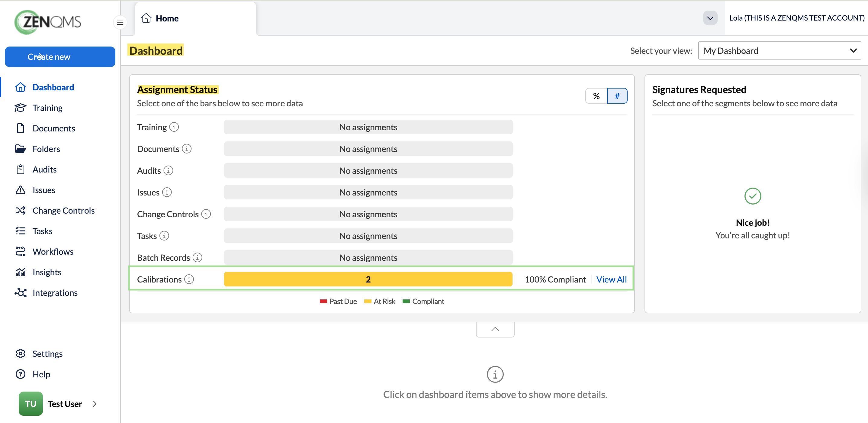Screen dimensions: 868x423
Task: Click info icon next to Training row
Action: (x=174, y=127)
